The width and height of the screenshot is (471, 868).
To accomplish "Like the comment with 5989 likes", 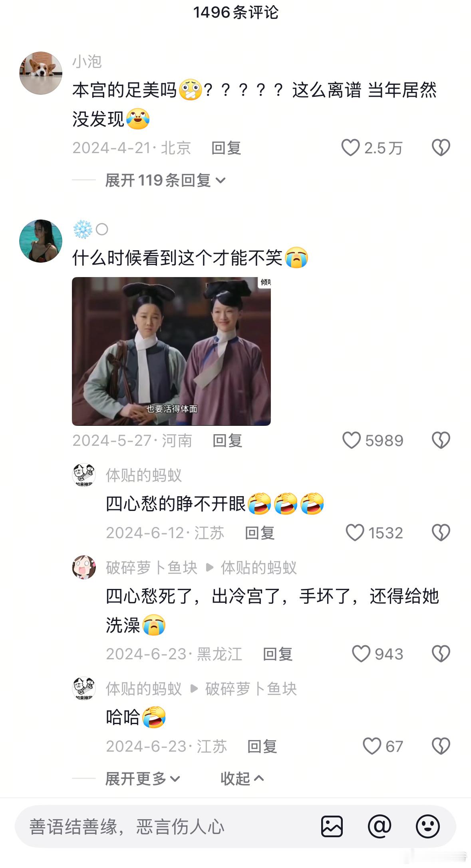I will click(352, 440).
